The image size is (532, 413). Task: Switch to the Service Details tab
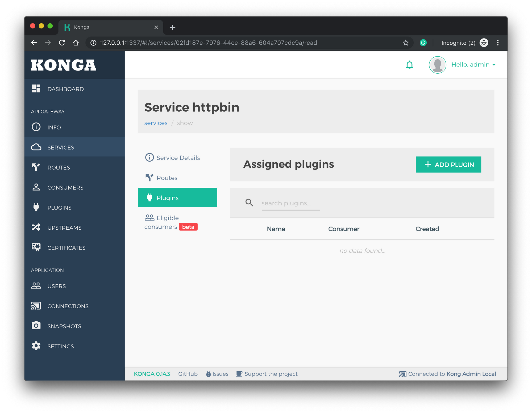click(x=178, y=158)
